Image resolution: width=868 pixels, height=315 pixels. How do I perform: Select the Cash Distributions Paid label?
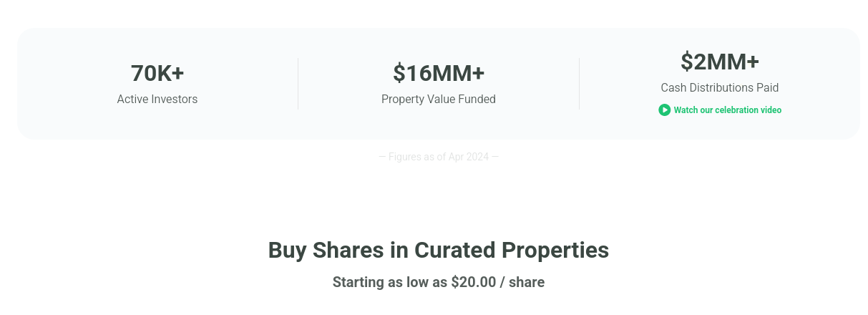(720, 88)
